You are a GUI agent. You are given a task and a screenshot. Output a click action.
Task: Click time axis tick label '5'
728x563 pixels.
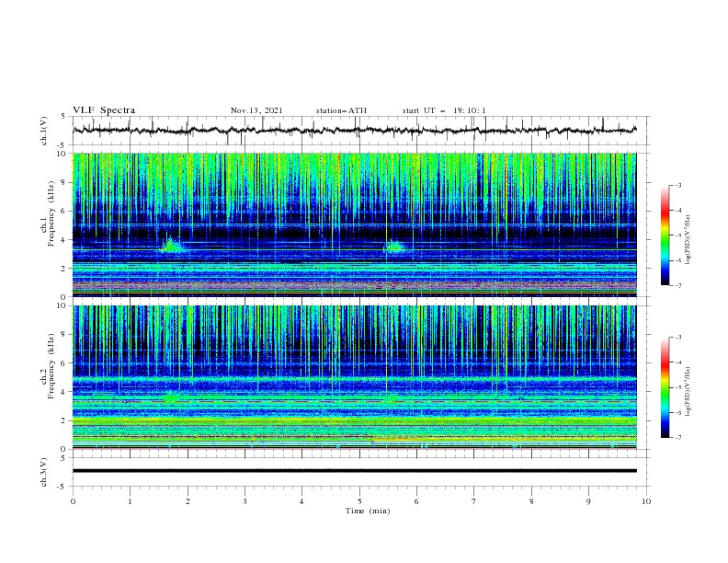(359, 501)
